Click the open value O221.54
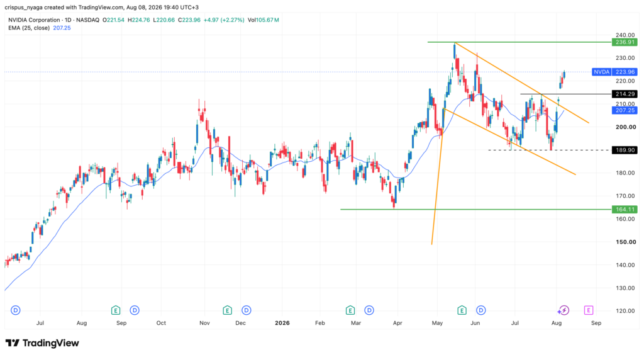 (113, 20)
